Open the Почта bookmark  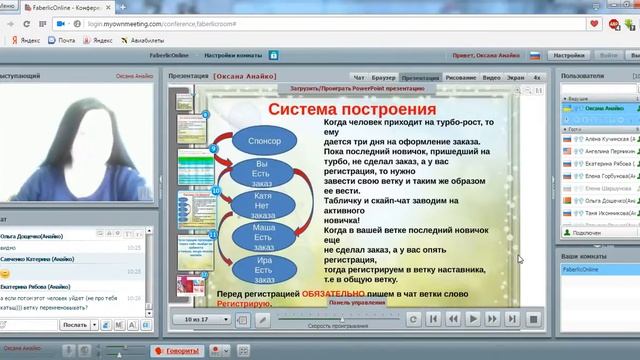click(x=62, y=40)
